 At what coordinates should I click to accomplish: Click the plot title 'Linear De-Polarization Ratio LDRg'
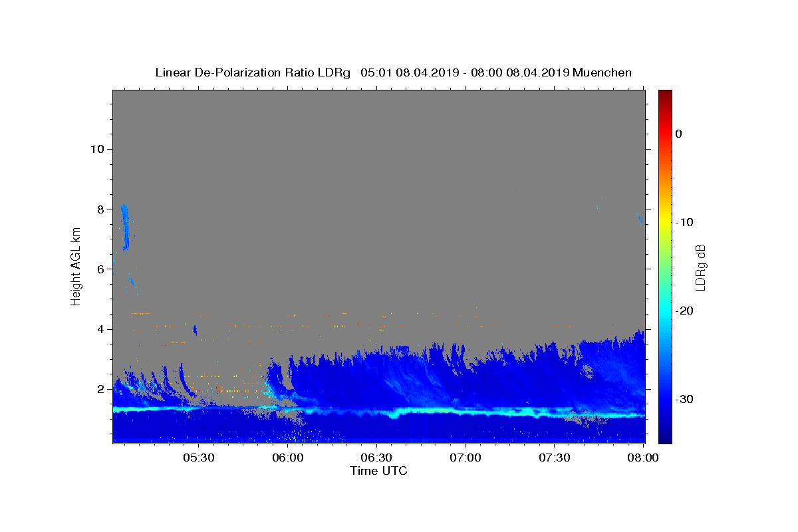253,72
